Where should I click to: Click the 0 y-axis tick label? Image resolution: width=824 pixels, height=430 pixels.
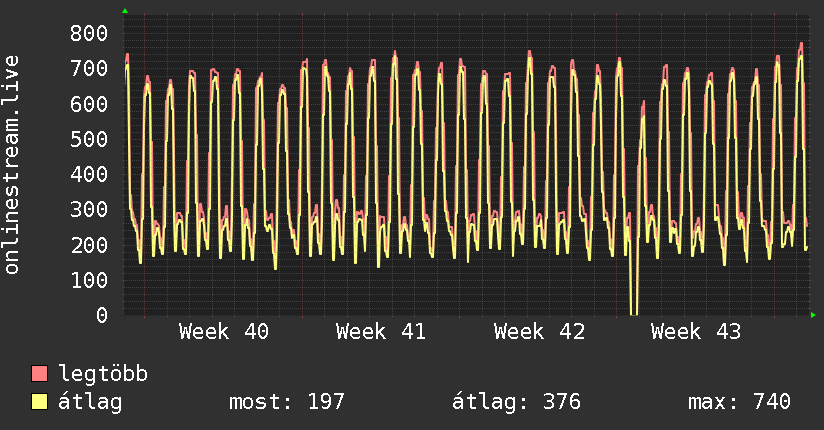tap(102, 315)
